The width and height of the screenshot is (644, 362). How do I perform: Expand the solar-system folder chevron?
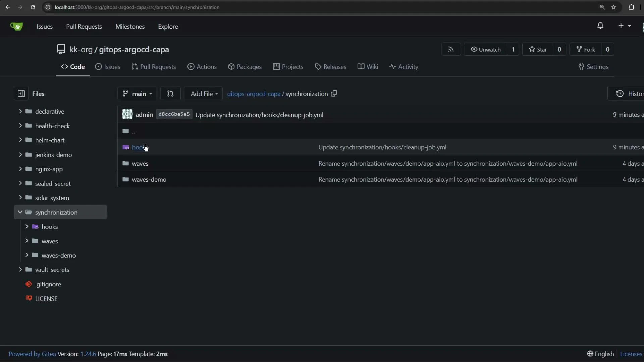(x=20, y=198)
